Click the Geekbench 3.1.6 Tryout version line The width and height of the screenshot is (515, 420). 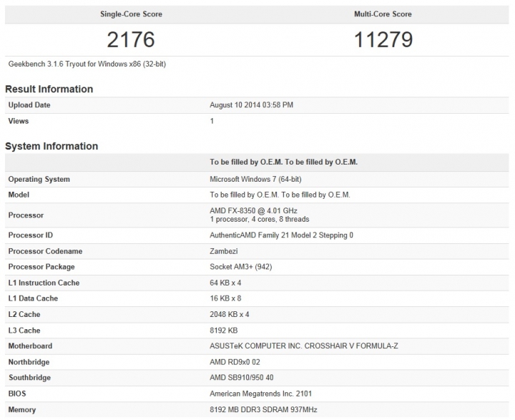[87, 64]
